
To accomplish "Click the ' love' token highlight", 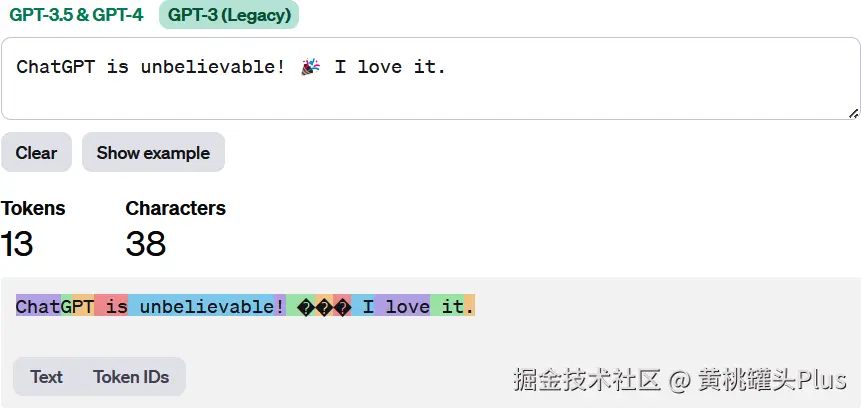I will (402, 306).
